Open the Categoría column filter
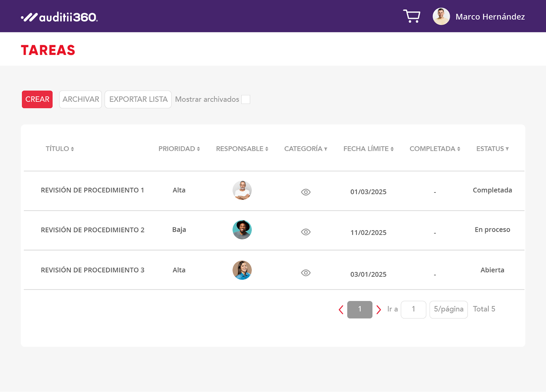 pyautogui.click(x=325, y=149)
